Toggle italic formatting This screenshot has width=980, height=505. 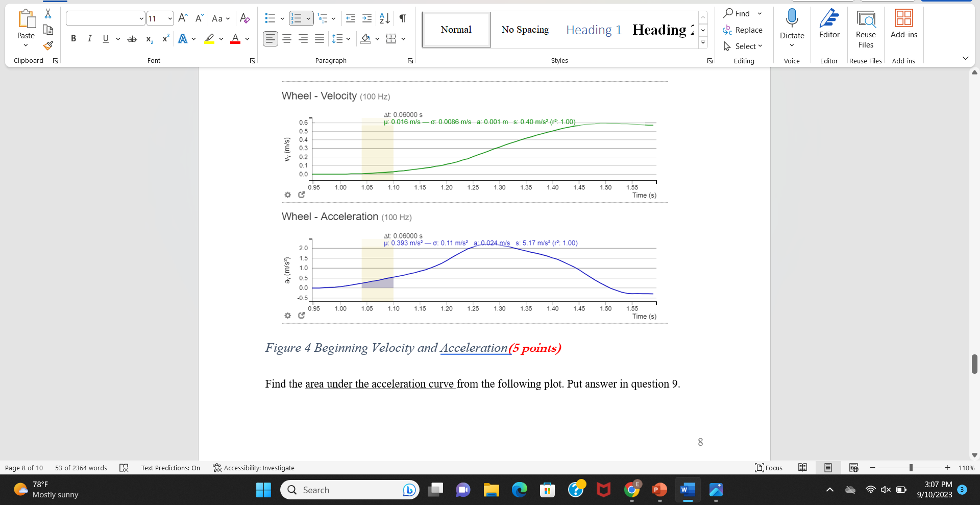90,39
